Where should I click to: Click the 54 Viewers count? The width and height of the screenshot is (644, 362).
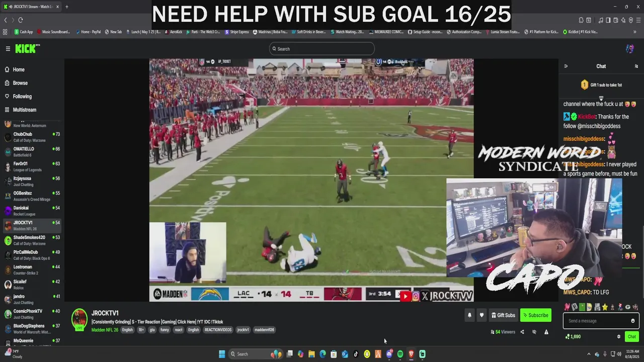tap(503, 332)
